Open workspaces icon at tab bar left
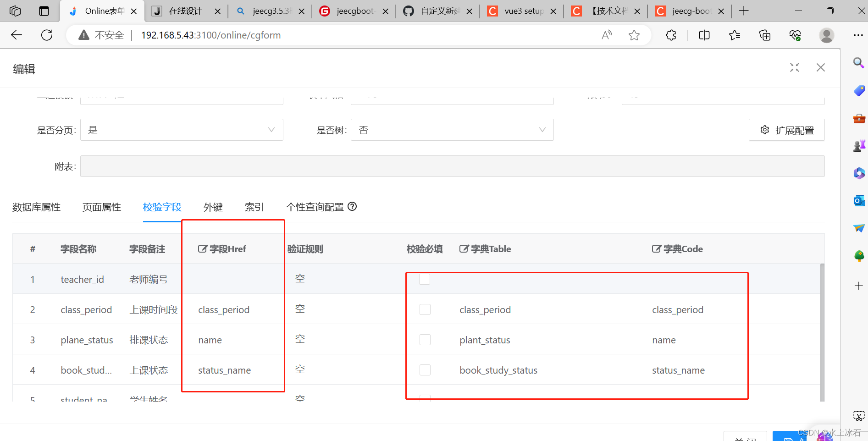The height and width of the screenshot is (441, 868). click(x=15, y=11)
